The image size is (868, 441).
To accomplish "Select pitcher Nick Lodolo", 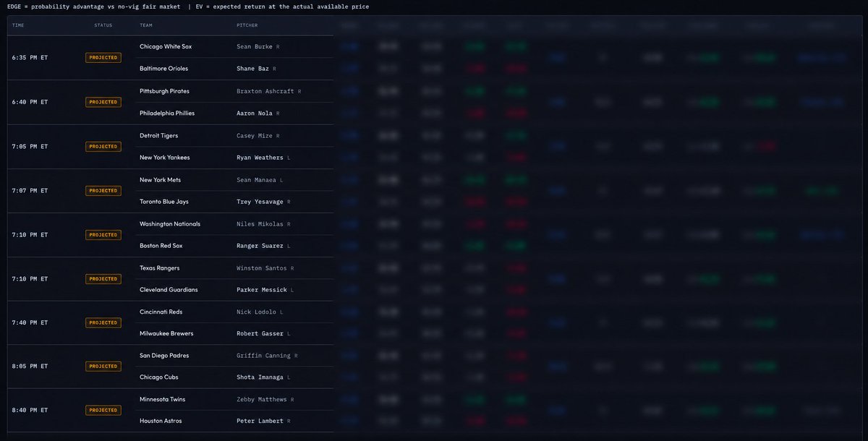I will [257, 312].
